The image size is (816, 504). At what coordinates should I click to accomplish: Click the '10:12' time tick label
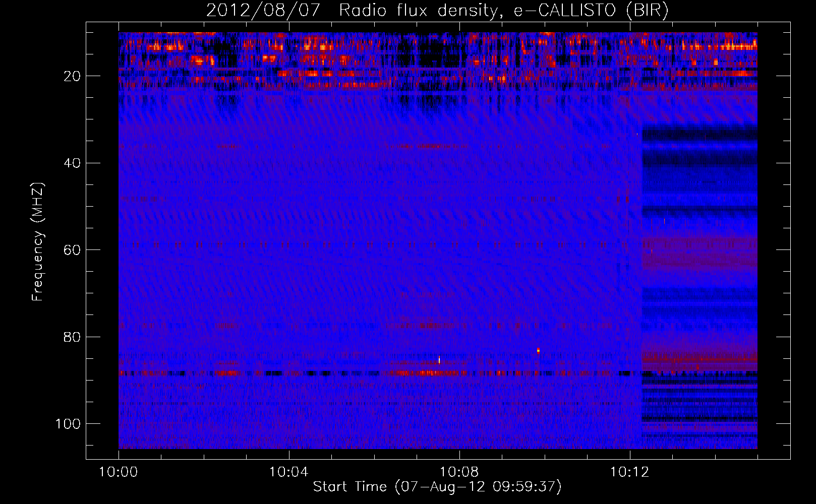point(629,472)
